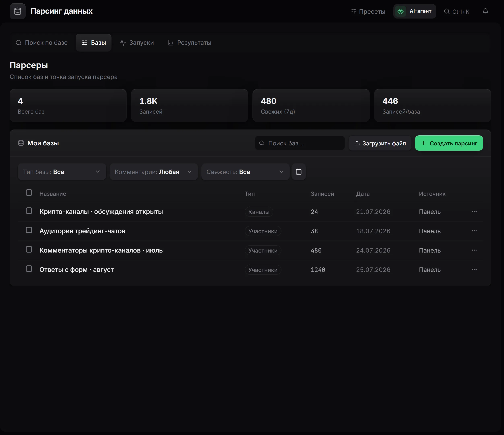Open the Результаты tab
The width and height of the screenshot is (504, 435).
pos(189,43)
